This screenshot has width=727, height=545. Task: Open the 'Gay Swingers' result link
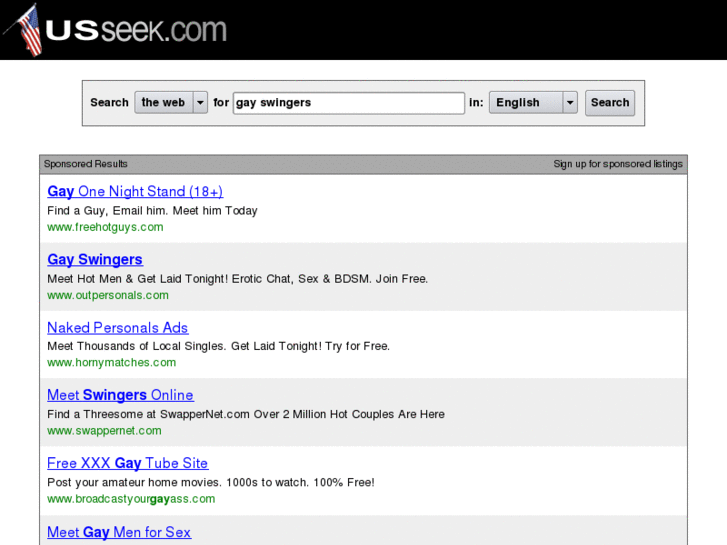95,260
